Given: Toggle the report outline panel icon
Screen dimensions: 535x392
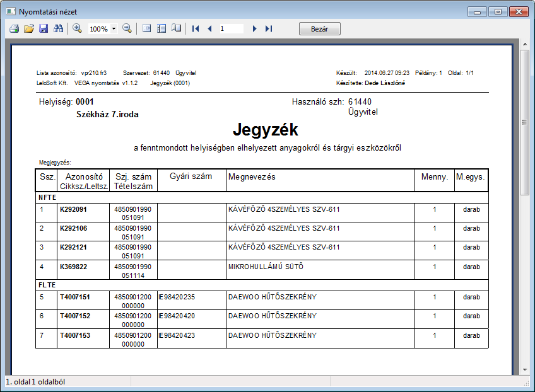Looking at the screenshot, I should (x=162, y=28).
